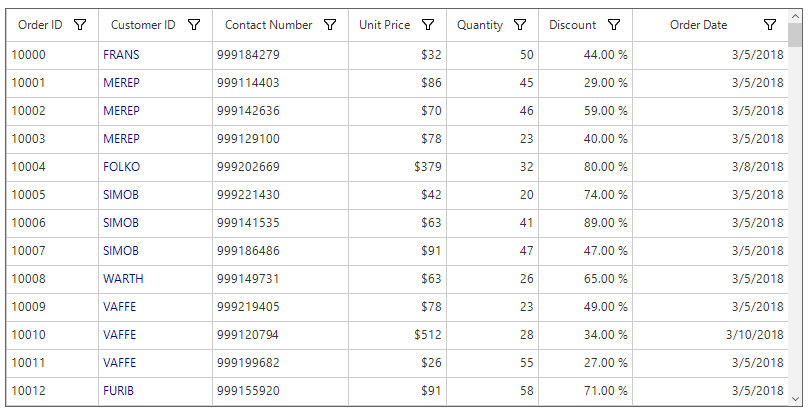Open the Discount column filter

[x=613, y=25]
